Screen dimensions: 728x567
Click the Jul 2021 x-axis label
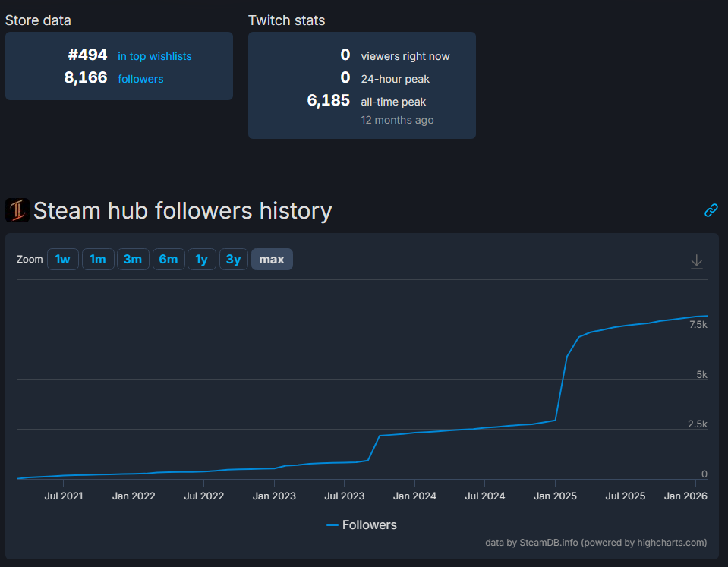coord(64,496)
